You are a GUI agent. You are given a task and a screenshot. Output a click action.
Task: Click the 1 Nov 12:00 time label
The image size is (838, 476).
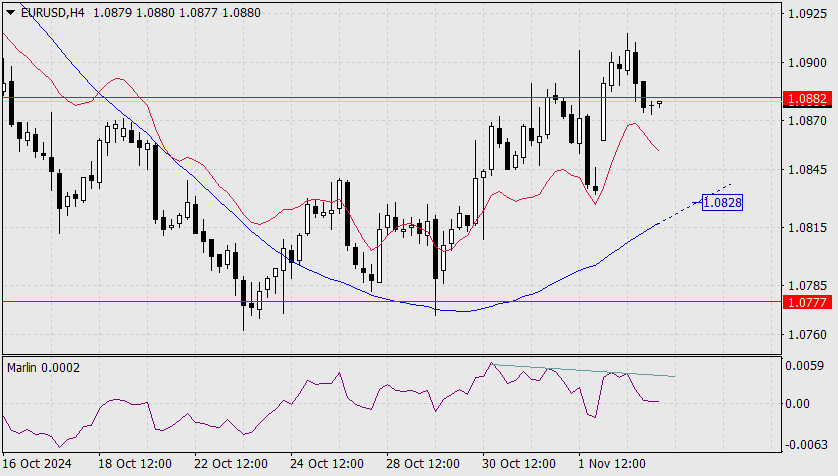(x=612, y=463)
